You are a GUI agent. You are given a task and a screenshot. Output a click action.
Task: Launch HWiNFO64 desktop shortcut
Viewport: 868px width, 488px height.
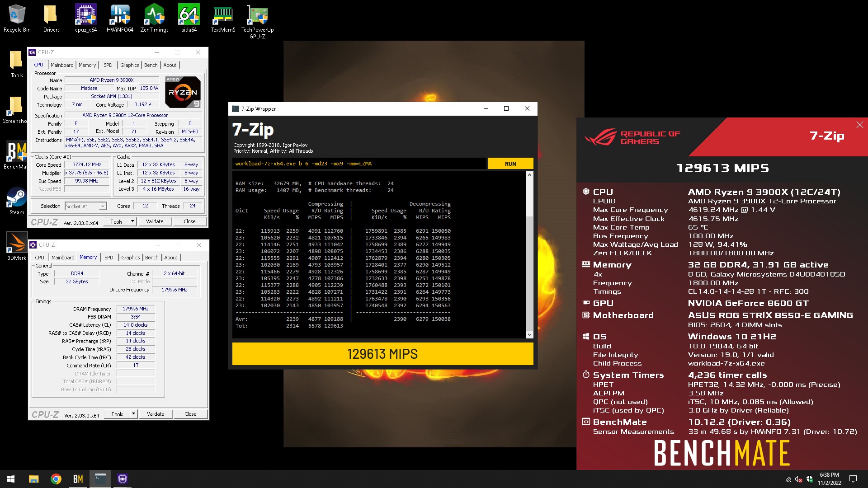pos(120,19)
